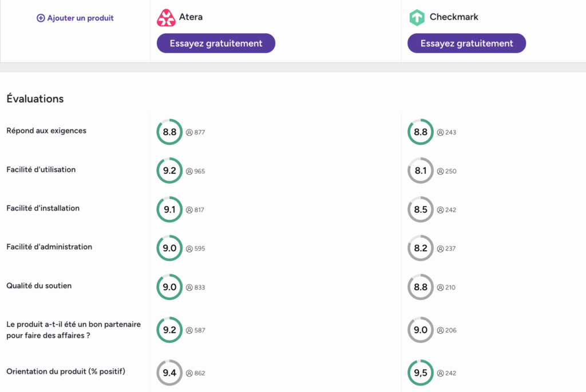Click the Atera logo icon
The width and height of the screenshot is (586, 392).
tap(166, 18)
